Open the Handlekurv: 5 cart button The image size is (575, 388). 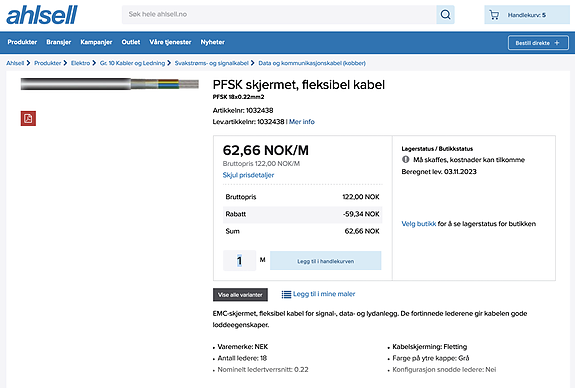527,15
